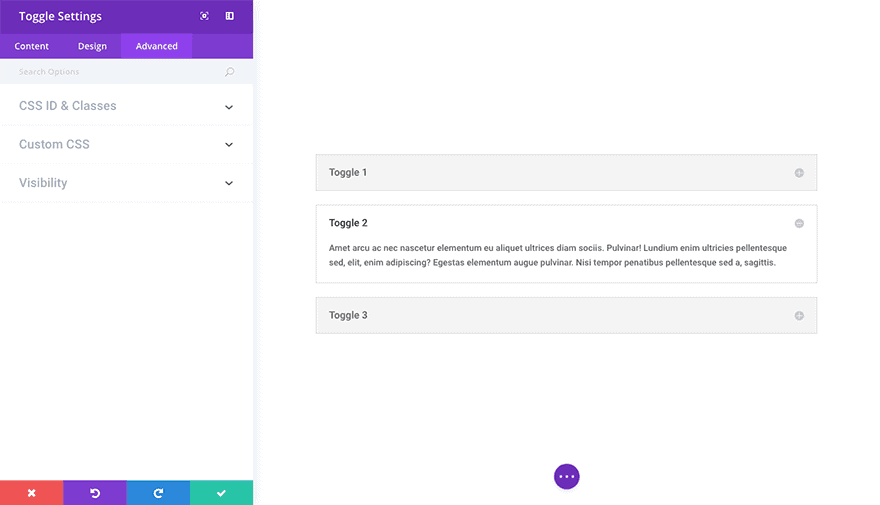Click the purple undo arrow button
The image size is (880, 505).
pyautogui.click(x=95, y=493)
